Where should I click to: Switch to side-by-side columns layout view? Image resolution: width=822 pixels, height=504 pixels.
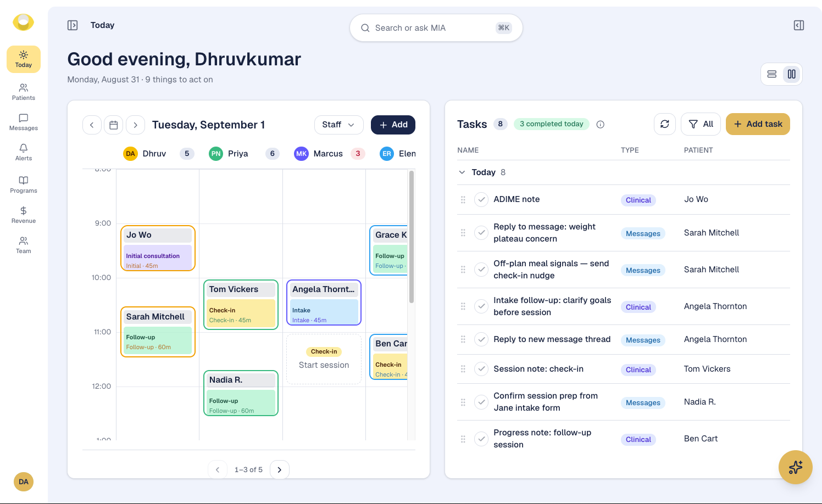coord(792,74)
